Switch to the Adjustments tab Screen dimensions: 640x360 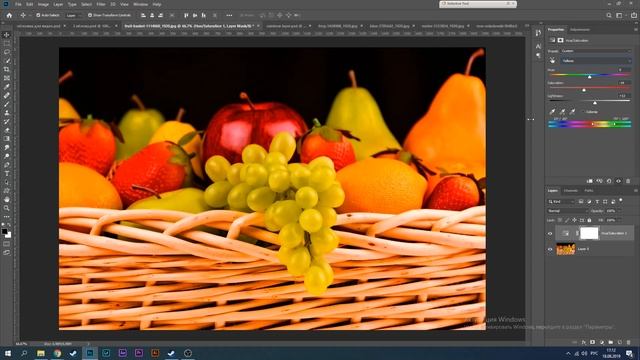[x=580, y=30]
